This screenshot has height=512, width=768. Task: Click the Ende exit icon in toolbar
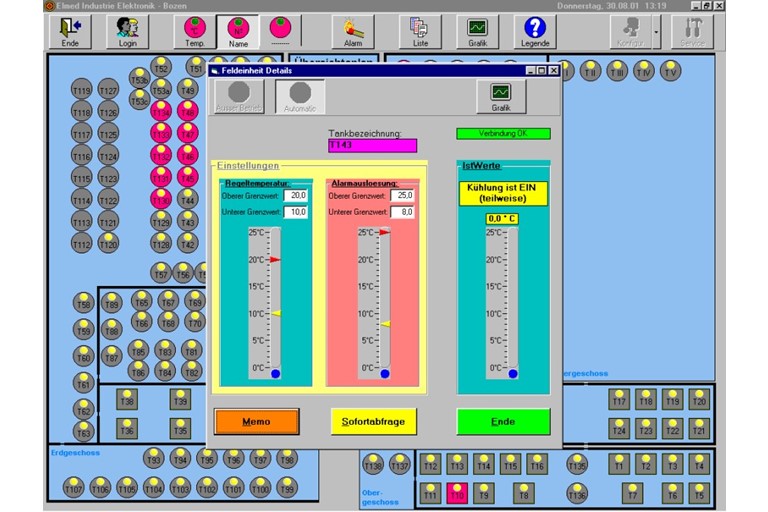[x=69, y=31]
